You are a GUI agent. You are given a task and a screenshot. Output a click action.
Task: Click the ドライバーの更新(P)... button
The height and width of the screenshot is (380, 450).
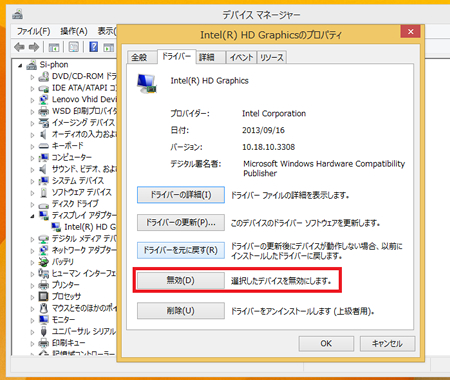tap(181, 222)
